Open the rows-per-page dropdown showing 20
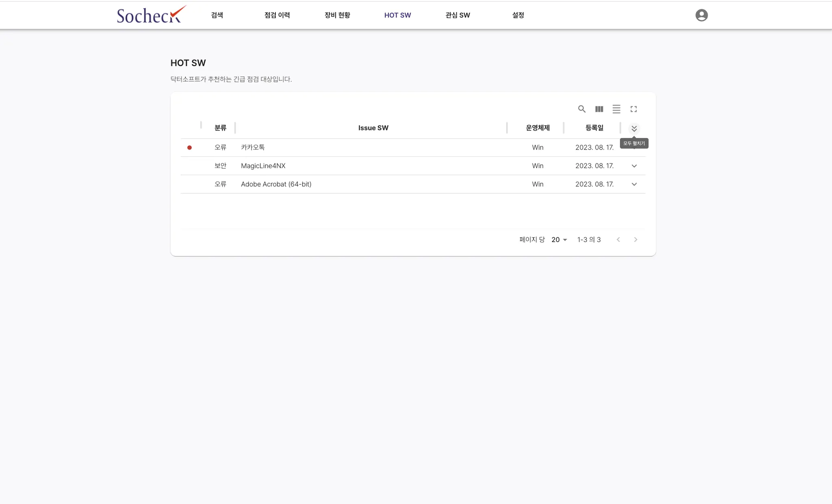Viewport: 832px width, 504px height. tap(559, 240)
